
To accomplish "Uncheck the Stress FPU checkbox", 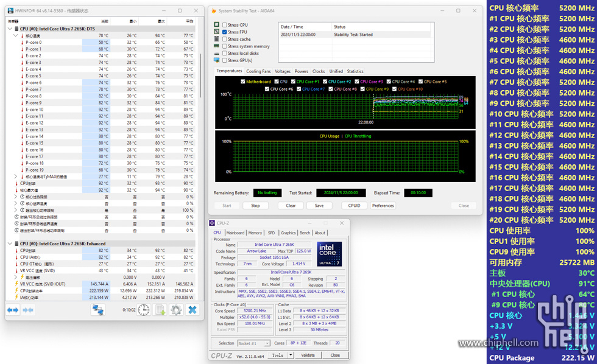I will [225, 32].
